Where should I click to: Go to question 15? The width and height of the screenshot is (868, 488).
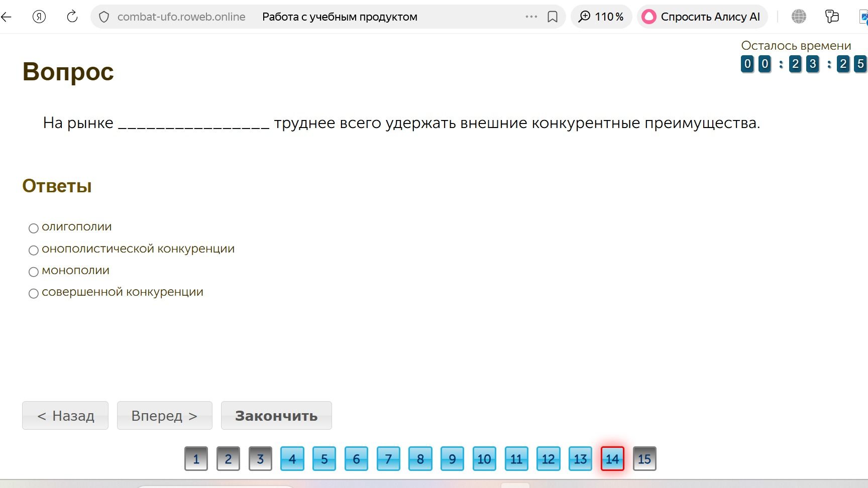click(x=644, y=458)
